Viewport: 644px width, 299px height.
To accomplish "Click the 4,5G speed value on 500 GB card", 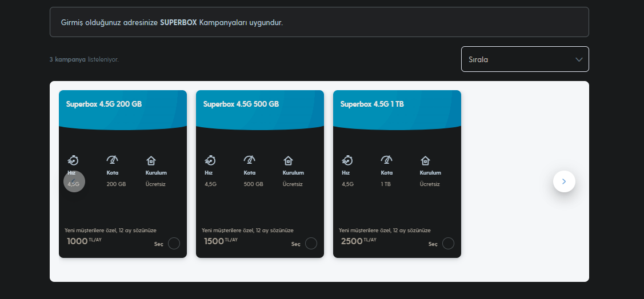I will [210, 184].
